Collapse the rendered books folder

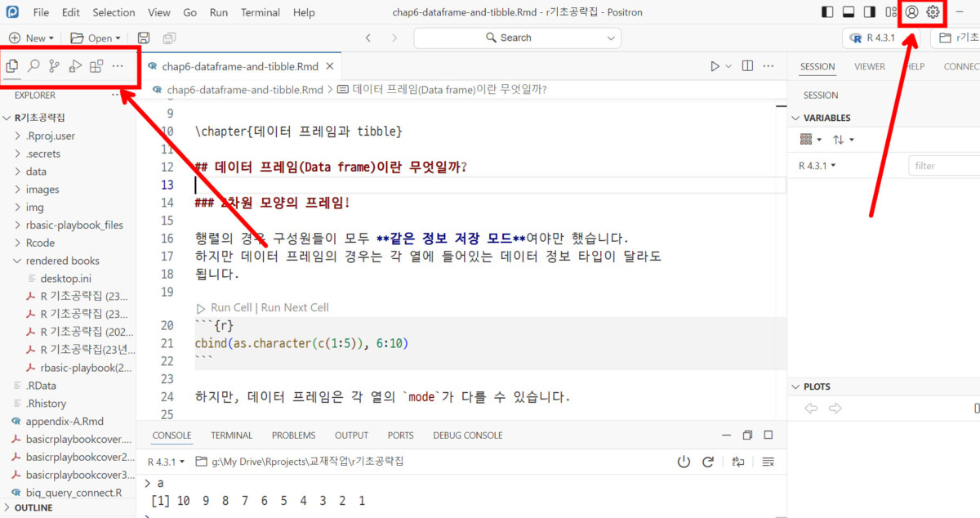pyautogui.click(x=18, y=261)
